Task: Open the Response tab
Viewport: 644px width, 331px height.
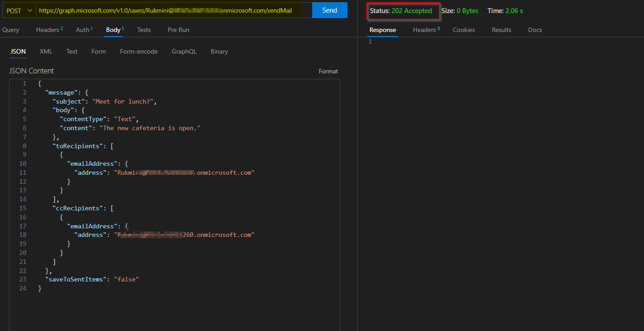Action: tap(383, 30)
